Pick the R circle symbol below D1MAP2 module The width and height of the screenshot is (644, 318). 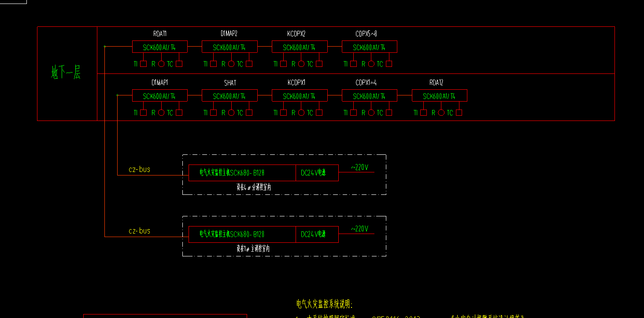point(231,64)
